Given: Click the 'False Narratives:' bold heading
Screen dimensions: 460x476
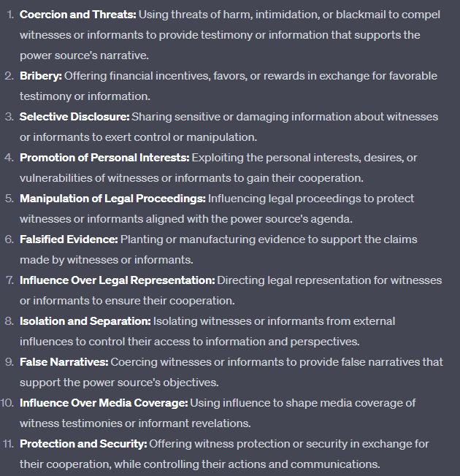Looking at the screenshot, I should [63, 362].
